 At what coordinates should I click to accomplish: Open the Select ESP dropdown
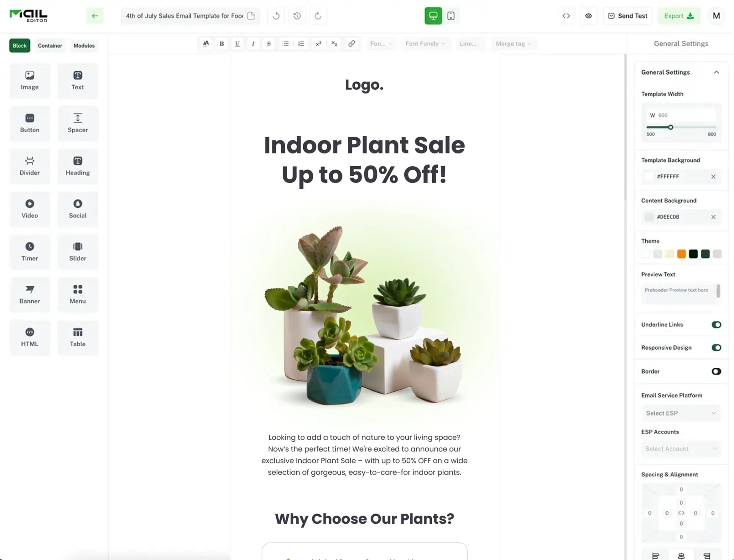point(681,413)
